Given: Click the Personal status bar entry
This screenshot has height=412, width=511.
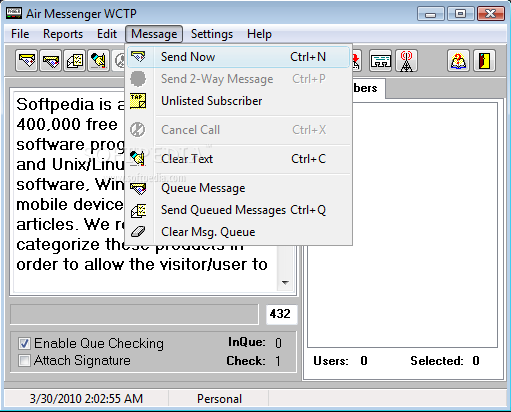Looking at the screenshot, I should (219, 399).
